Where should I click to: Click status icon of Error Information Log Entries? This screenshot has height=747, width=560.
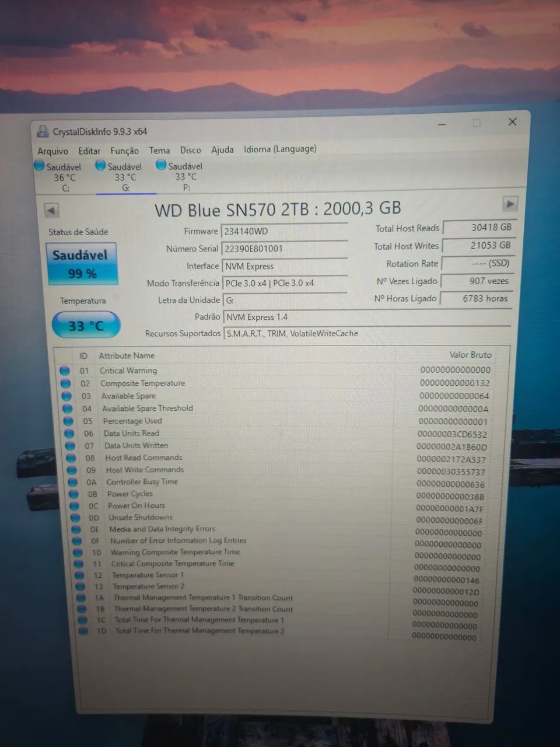point(78,541)
